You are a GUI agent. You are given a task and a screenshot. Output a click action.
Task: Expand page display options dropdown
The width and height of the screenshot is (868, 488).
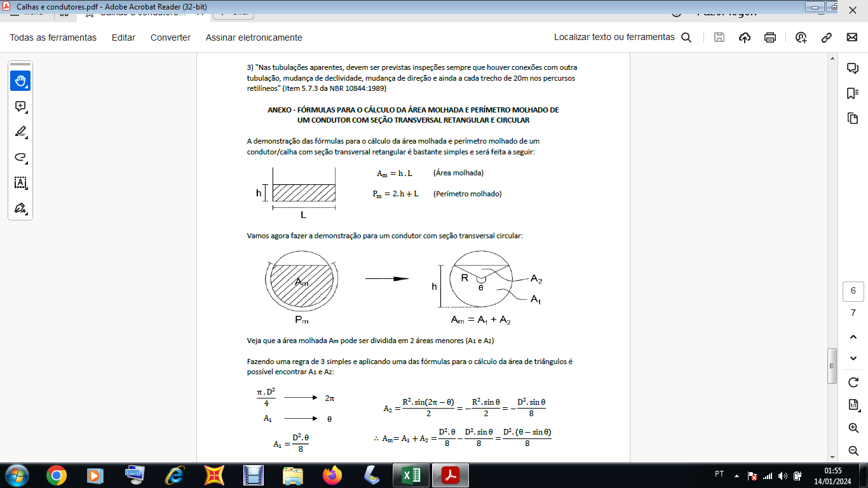(x=853, y=405)
